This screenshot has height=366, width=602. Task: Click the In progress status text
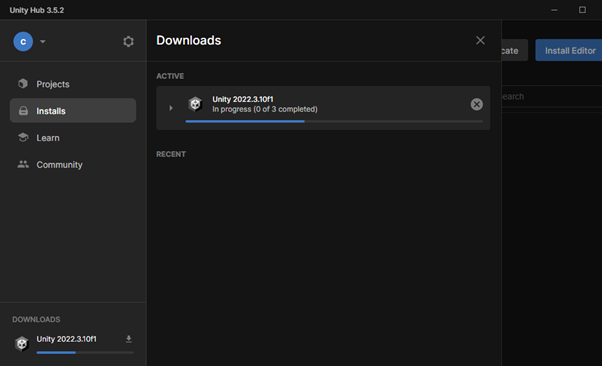click(265, 109)
